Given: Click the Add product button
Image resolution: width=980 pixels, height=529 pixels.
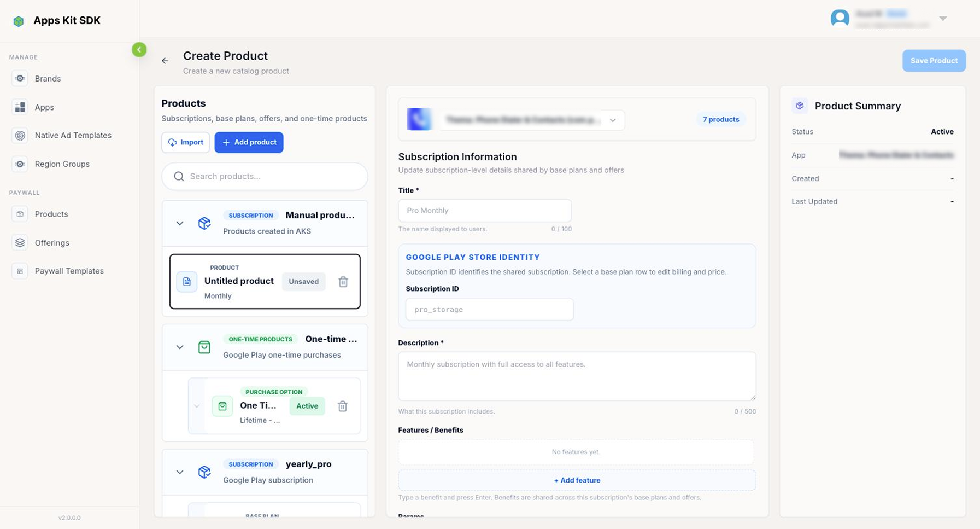Looking at the screenshot, I should pos(249,142).
